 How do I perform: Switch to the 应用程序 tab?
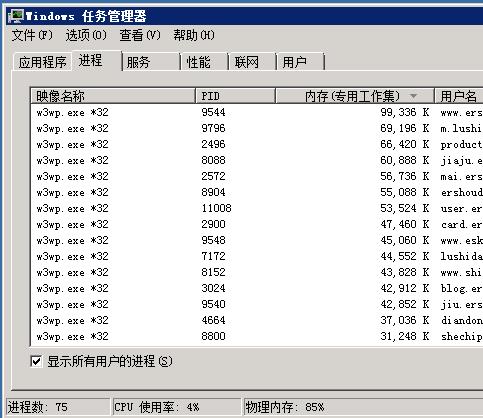pos(42,62)
